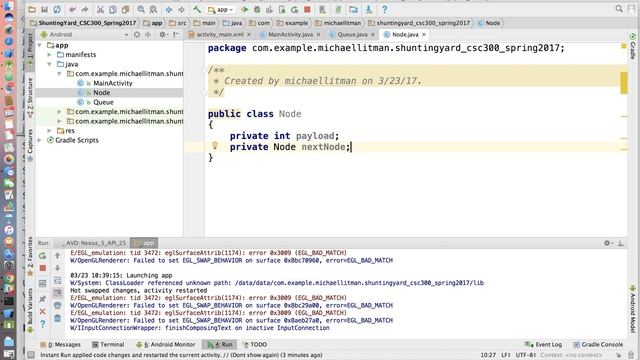Close Run tab with the red X
Viewport: 640px width, 360px height.
pyautogui.click(x=42, y=311)
